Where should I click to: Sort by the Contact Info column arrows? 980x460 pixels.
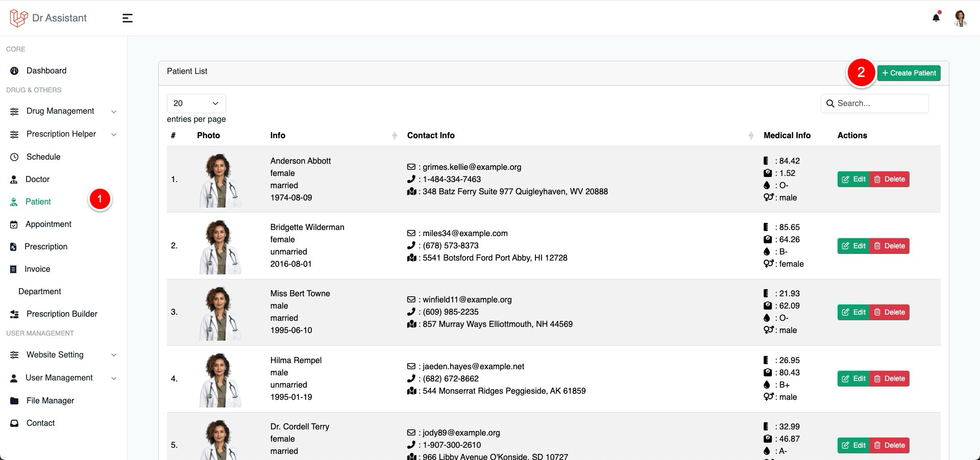(751, 136)
